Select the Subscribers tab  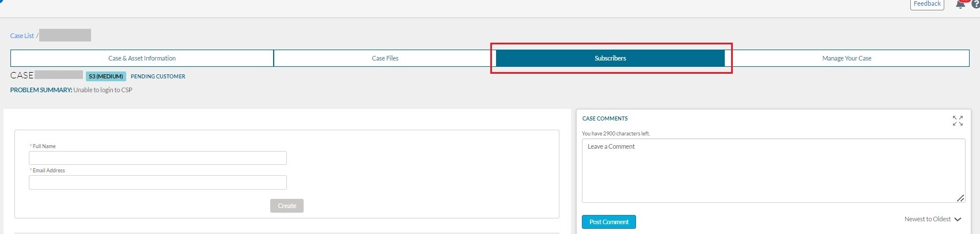(610, 58)
